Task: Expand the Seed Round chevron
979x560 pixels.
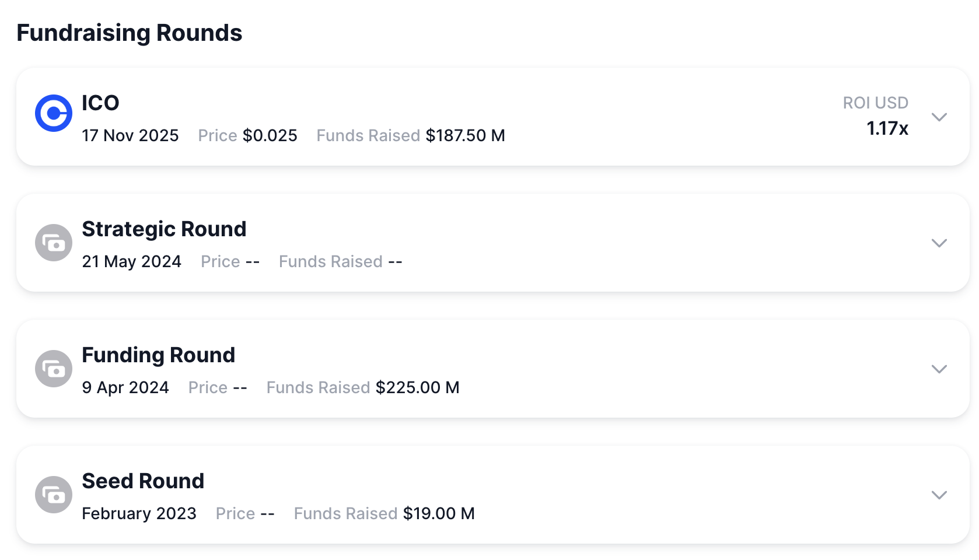Action: click(939, 495)
